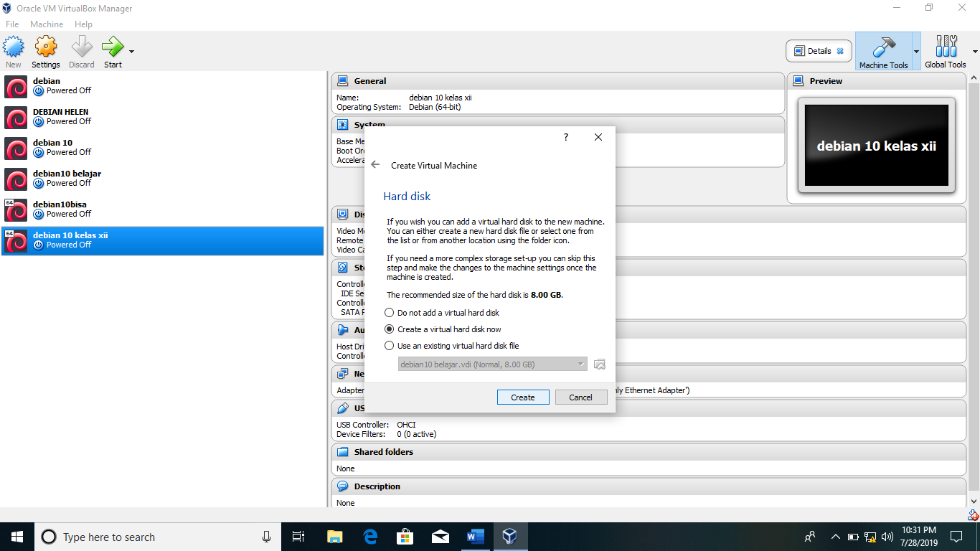
Task: Open the File menu
Action: pyautogui.click(x=12, y=24)
